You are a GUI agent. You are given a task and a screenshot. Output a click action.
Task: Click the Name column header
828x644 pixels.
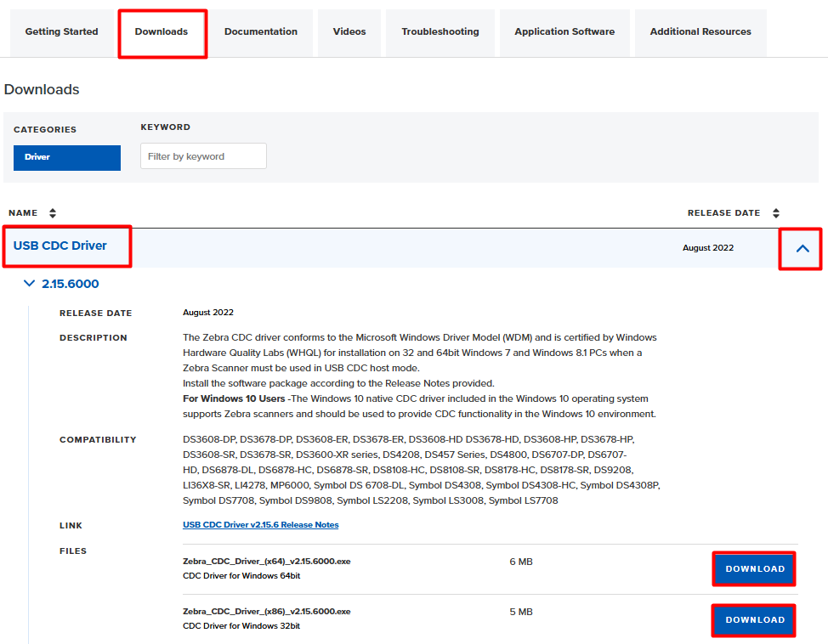[x=24, y=213]
